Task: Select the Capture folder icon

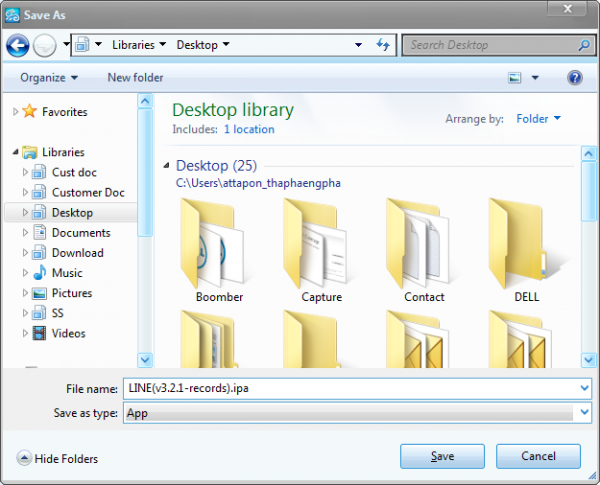Action: [x=321, y=241]
